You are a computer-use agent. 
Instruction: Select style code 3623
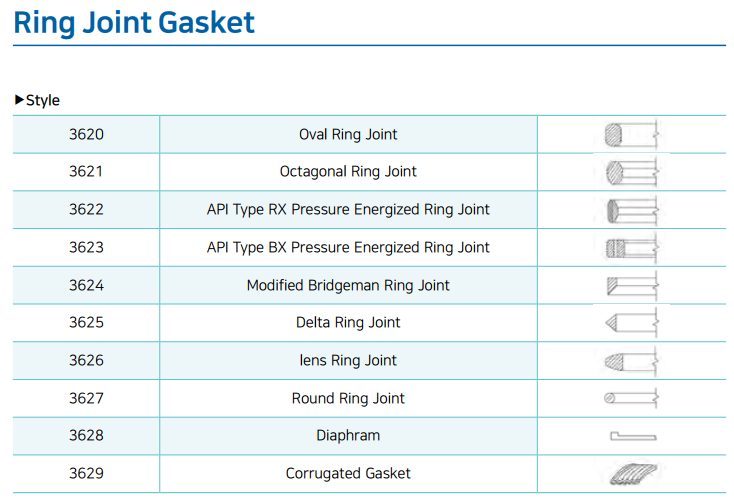pos(86,247)
